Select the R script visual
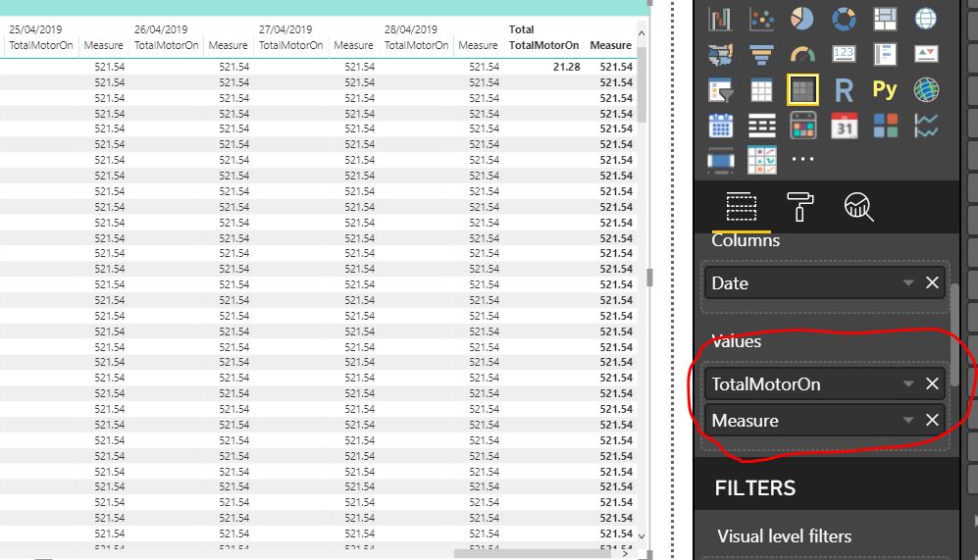Screen dimensions: 978x560 tap(844, 90)
